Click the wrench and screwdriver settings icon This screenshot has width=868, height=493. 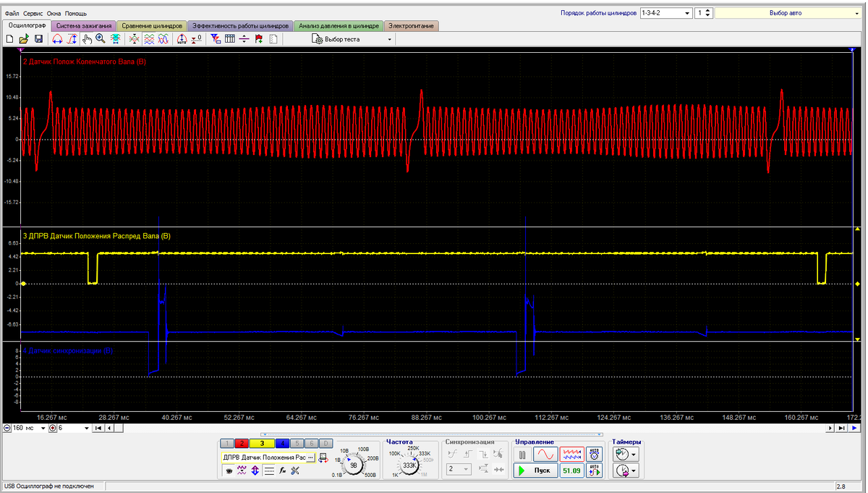pyautogui.click(x=295, y=471)
